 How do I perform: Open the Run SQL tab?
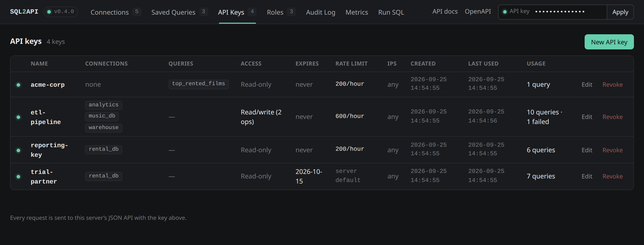(391, 12)
